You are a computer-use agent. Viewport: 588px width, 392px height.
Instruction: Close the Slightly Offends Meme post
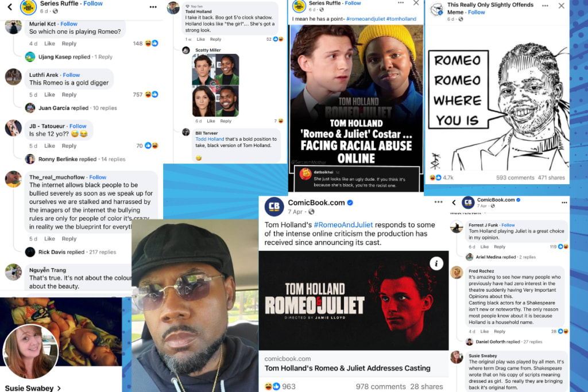[562, 6]
